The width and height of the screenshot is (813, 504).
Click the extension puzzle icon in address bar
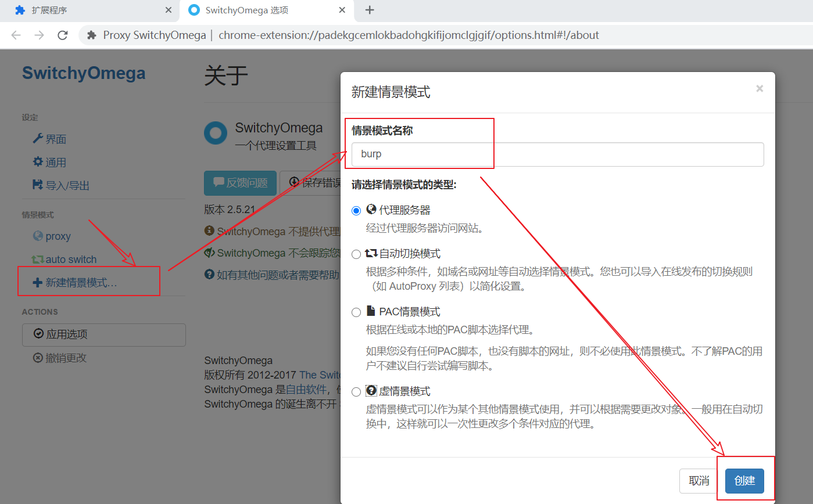[x=92, y=35]
